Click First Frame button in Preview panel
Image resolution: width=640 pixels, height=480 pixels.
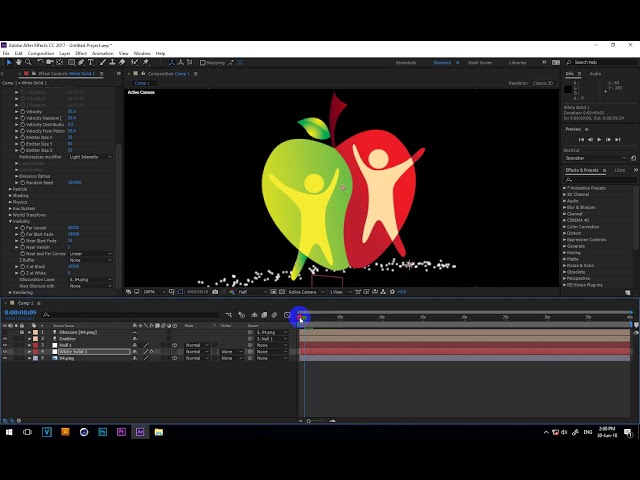[581, 140]
